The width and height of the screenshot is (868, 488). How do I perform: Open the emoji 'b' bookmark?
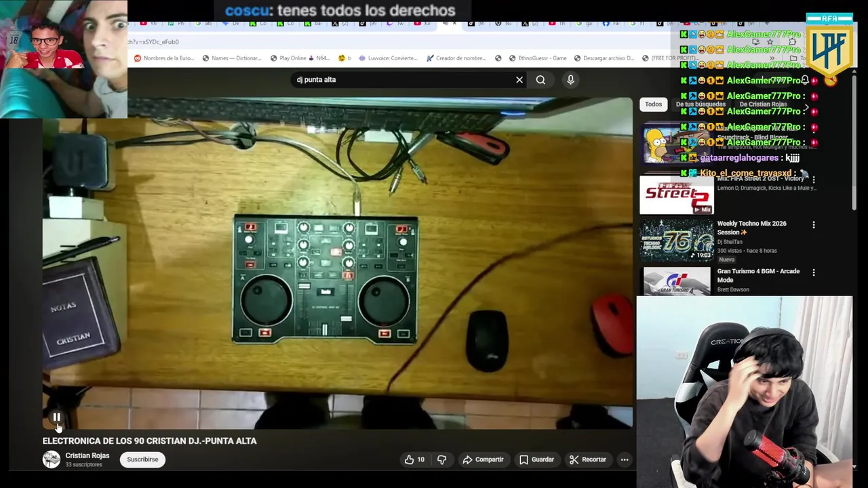click(x=344, y=58)
